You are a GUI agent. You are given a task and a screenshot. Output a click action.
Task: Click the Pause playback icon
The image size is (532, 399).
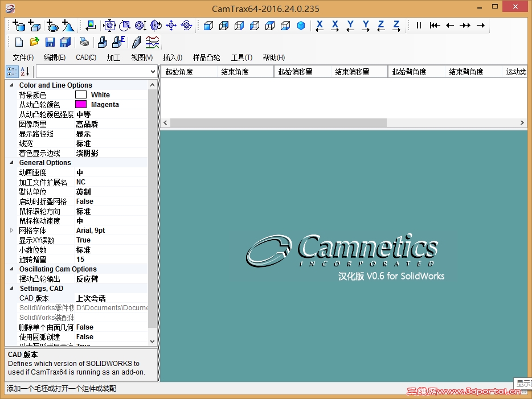(418, 26)
